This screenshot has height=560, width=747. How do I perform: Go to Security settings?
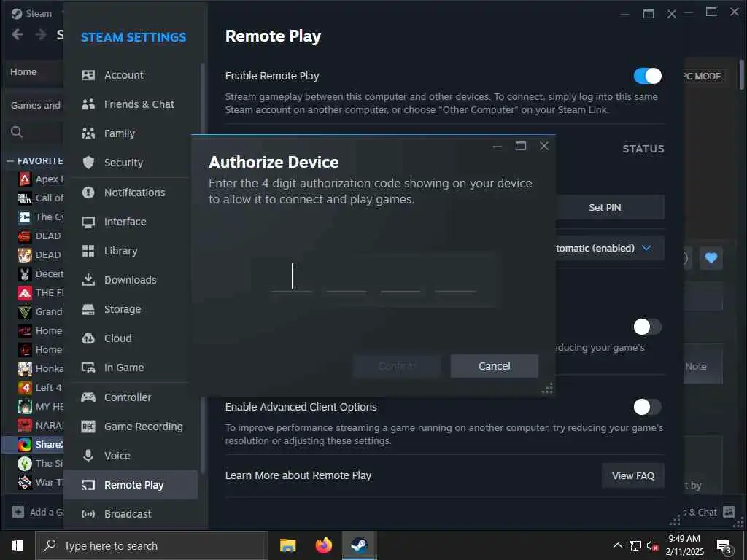coord(130,163)
